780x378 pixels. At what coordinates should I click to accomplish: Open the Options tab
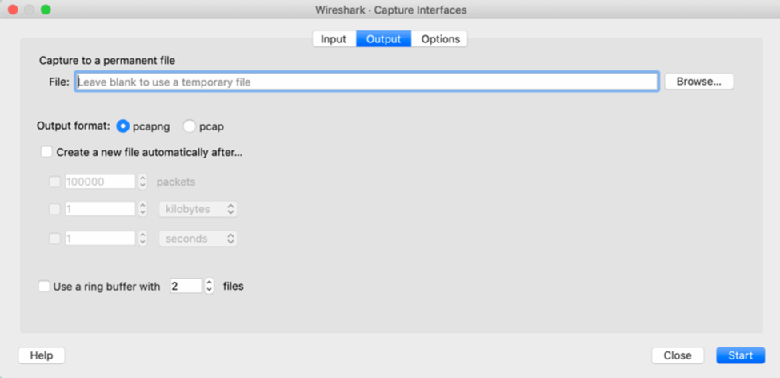click(x=440, y=39)
